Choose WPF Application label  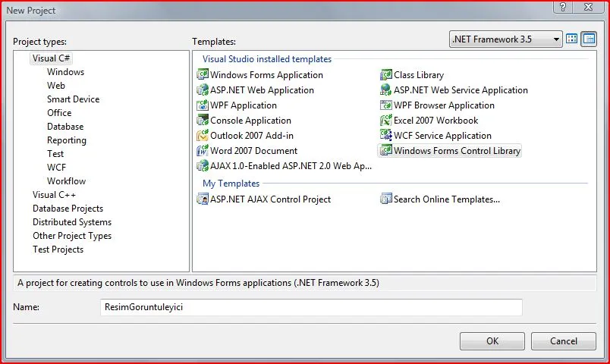(243, 105)
